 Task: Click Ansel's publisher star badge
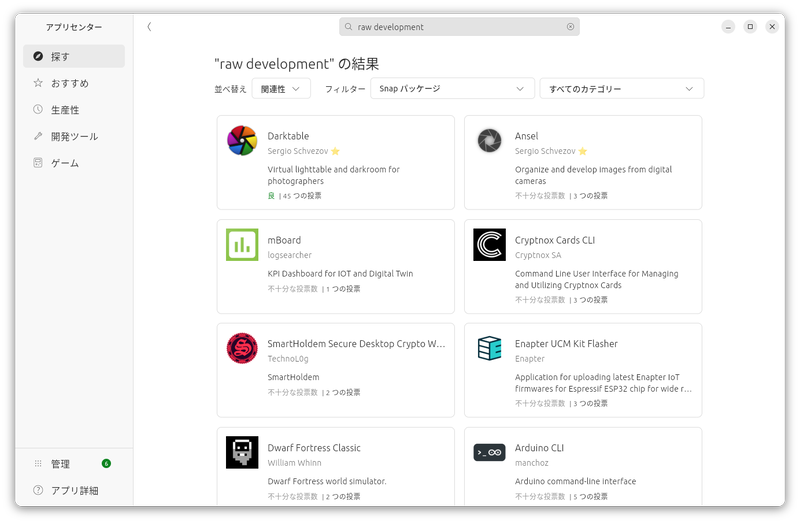point(583,151)
